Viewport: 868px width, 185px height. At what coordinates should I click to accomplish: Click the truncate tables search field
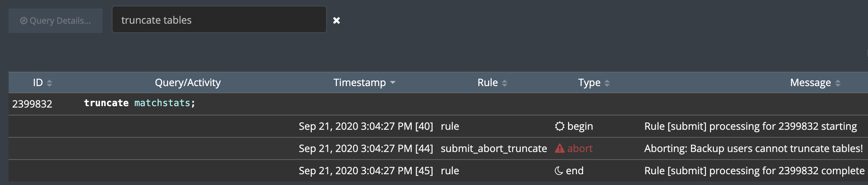219,20
